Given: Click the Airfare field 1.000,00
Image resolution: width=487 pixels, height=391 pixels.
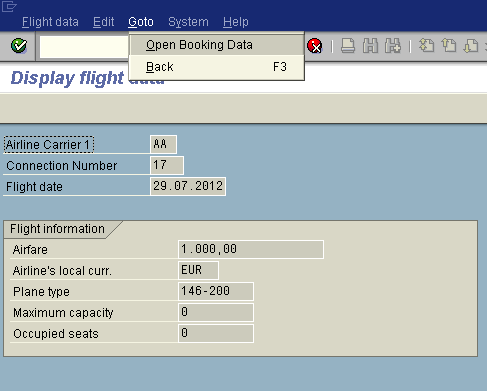Looking at the screenshot, I should click(251, 249).
